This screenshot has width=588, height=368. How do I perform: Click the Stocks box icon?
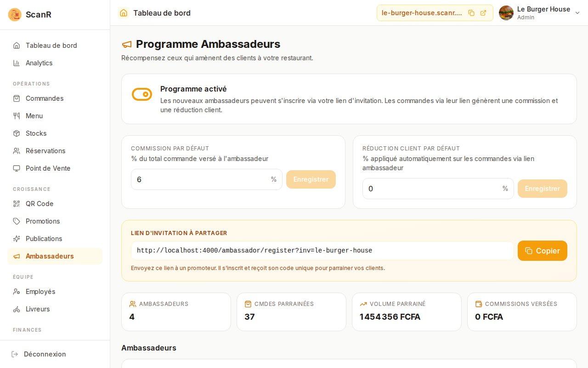[x=17, y=133]
